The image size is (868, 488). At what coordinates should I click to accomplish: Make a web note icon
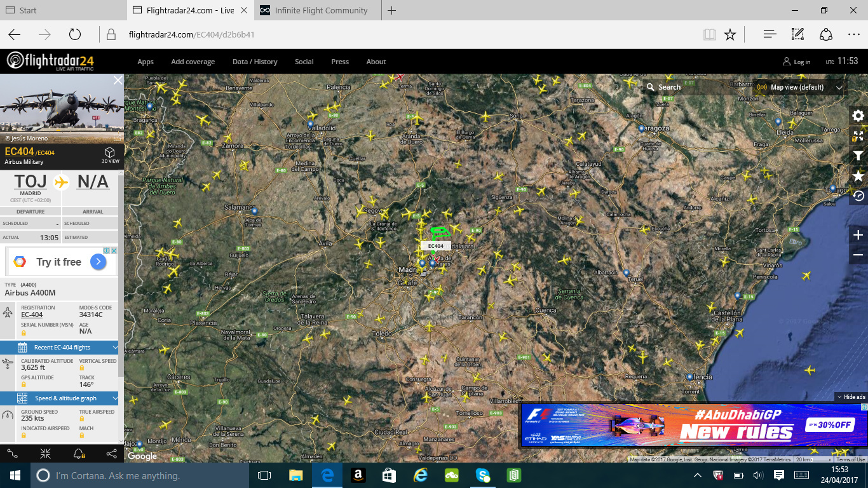[x=797, y=34]
